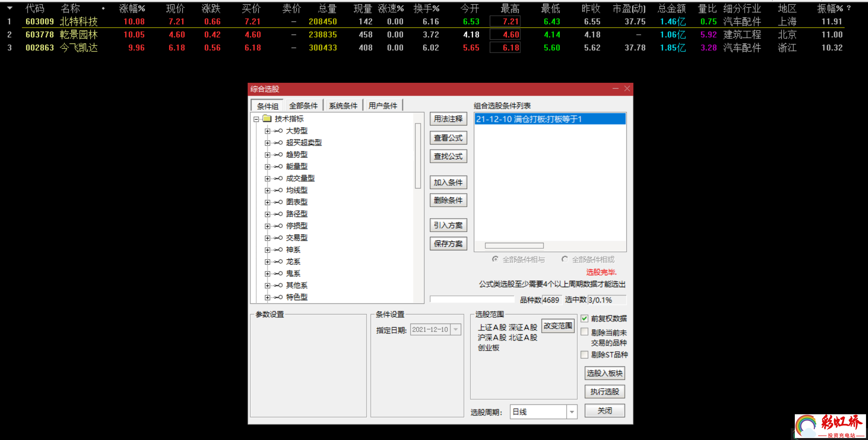Select the 全部条件相或 radio button
Image resolution: width=868 pixels, height=440 pixels.
565,259
